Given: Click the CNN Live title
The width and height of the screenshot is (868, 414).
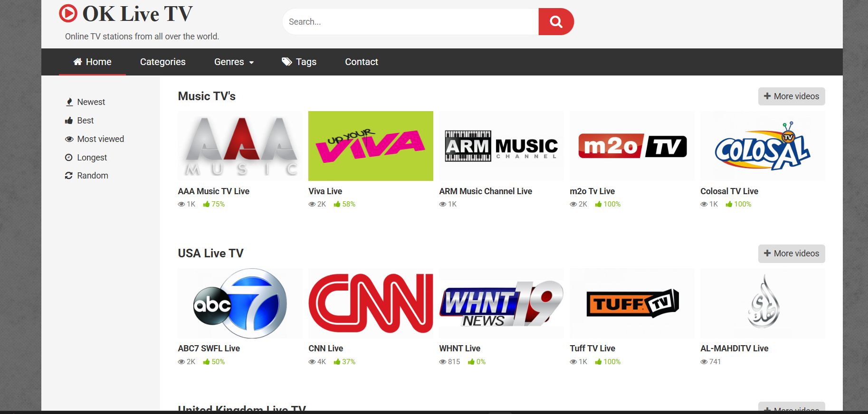Looking at the screenshot, I should point(326,348).
